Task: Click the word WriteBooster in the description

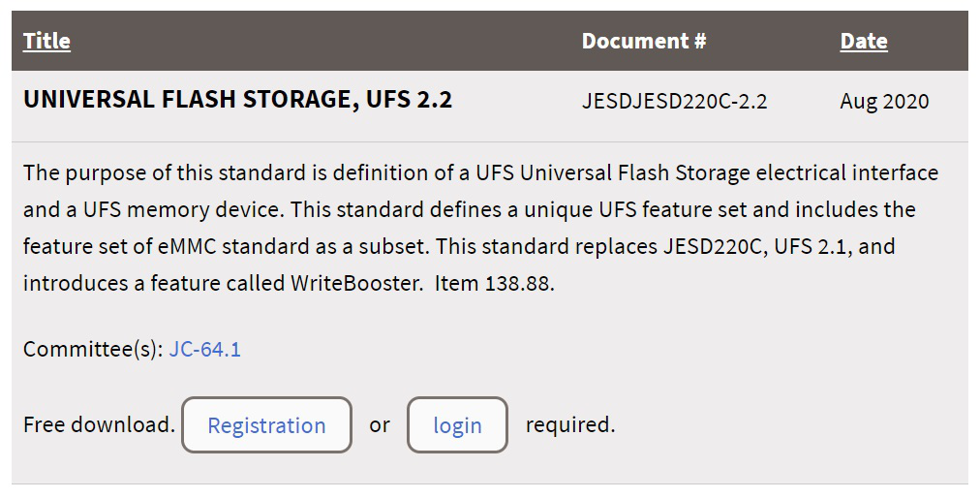Action: tap(356, 283)
